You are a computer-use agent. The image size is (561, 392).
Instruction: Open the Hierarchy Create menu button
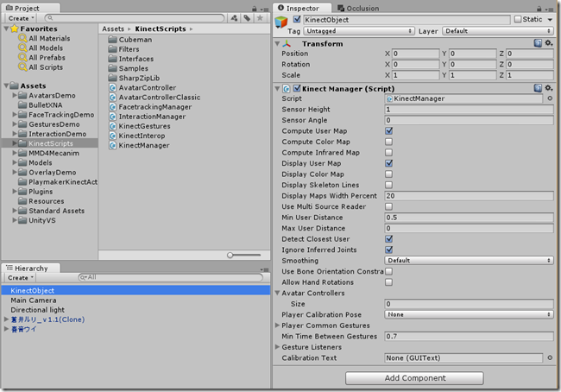[x=21, y=277]
